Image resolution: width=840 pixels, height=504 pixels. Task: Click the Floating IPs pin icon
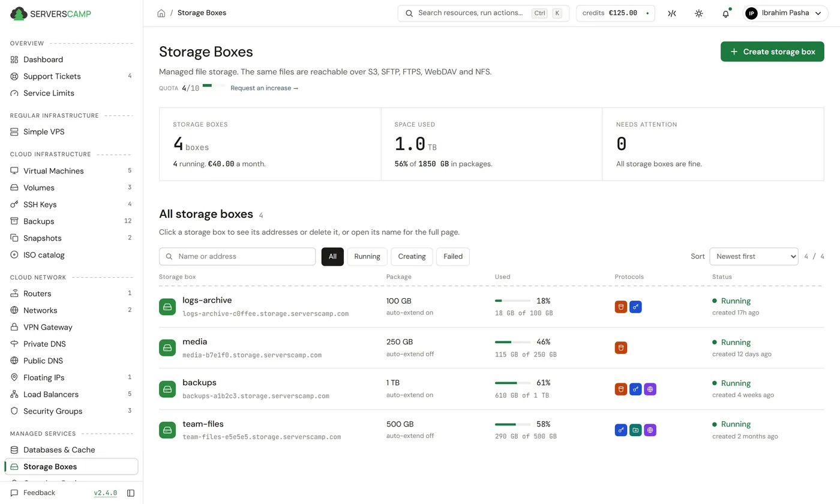[x=14, y=377]
